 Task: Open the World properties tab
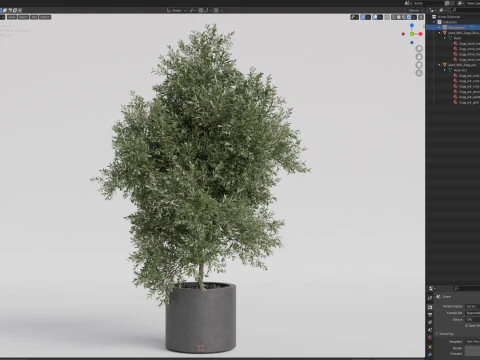(x=430, y=338)
